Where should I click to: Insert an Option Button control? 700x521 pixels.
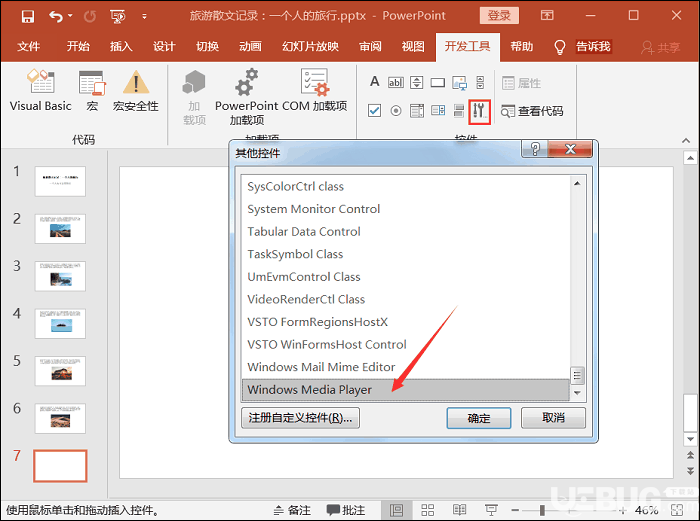tap(396, 110)
